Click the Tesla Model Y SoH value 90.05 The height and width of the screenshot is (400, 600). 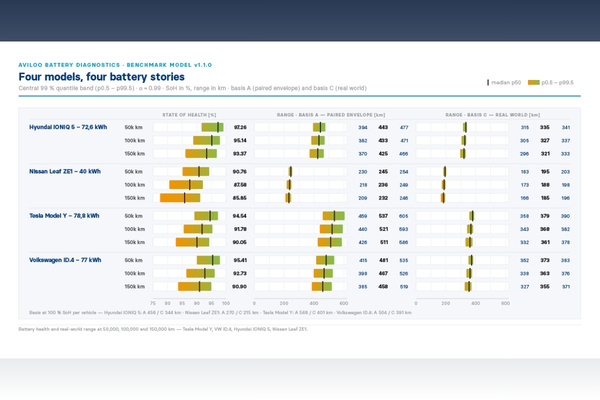point(240,242)
